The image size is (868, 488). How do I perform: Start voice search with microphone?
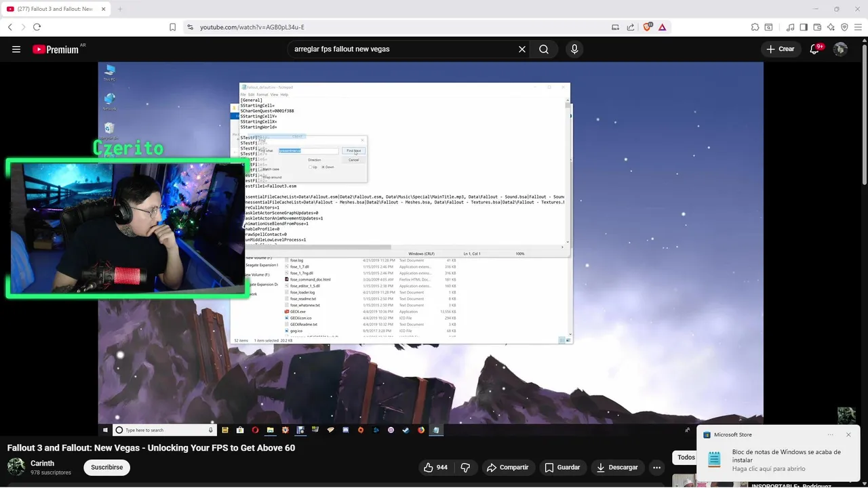(x=574, y=49)
